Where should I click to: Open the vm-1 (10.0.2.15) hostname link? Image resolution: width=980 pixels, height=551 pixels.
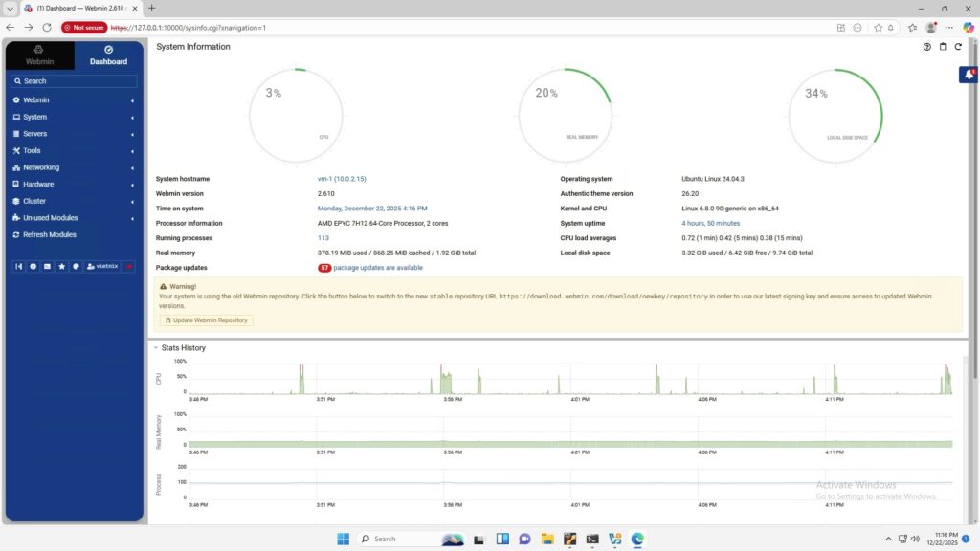tap(342, 179)
